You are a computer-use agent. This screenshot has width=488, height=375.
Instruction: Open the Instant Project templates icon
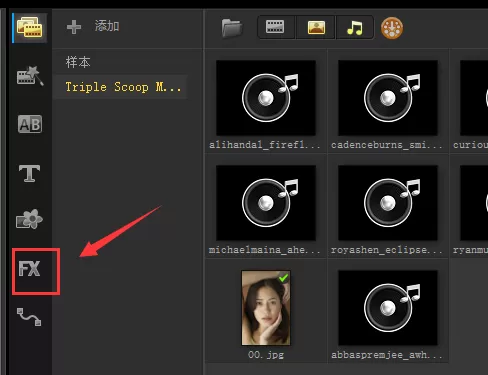pos(30,76)
